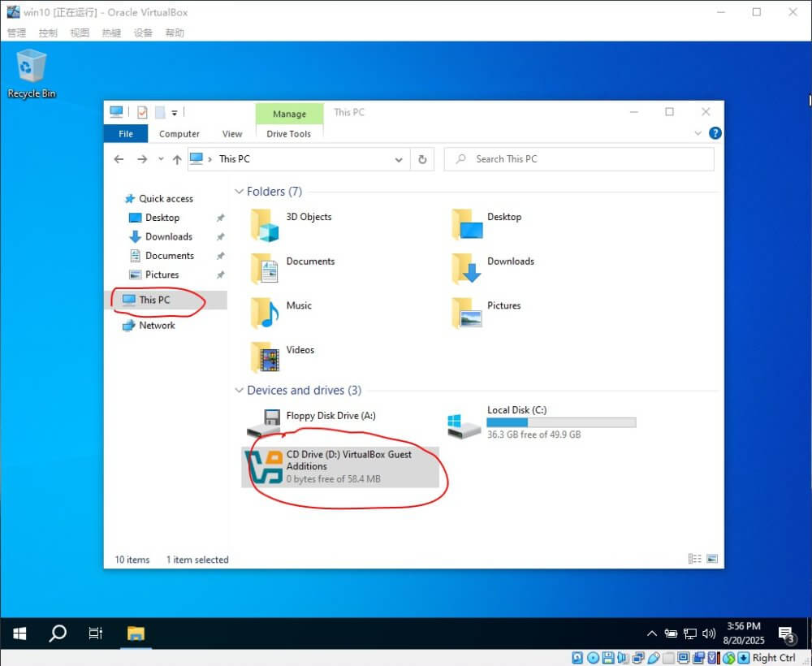Open the Windows Start menu
812x666 pixels.
pyautogui.click(x=19, y=633)
